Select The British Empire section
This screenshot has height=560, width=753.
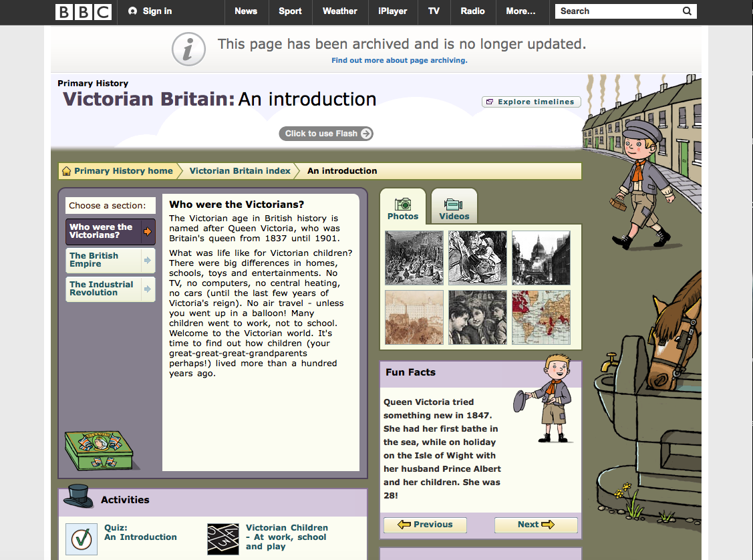[110, 260]
